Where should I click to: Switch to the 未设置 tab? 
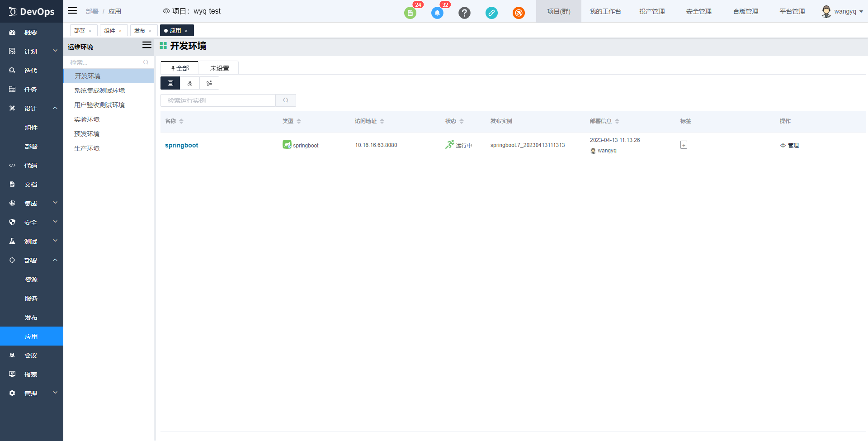click(218, 68)
